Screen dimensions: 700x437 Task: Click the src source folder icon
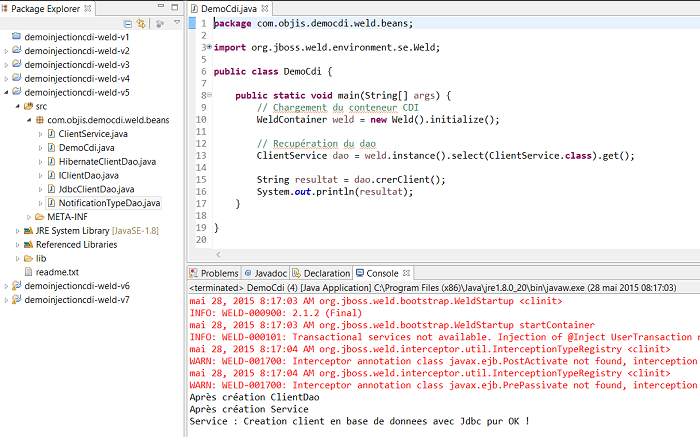click(28, 106)
